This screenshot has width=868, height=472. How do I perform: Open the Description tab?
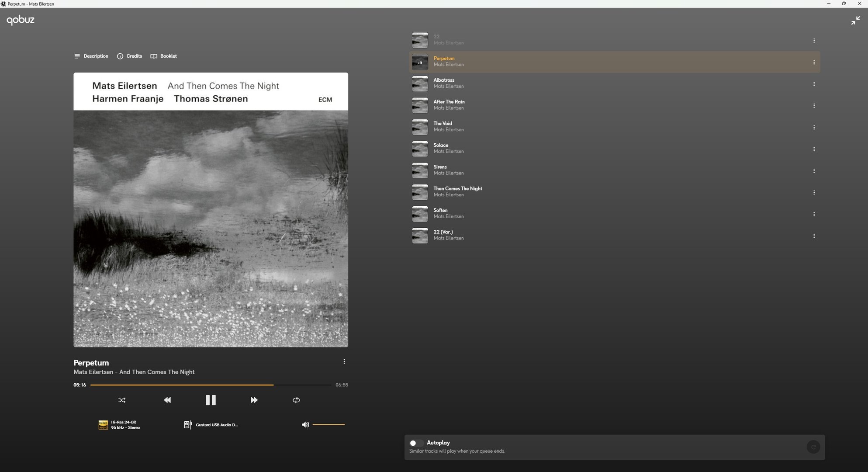click(91, 56)
